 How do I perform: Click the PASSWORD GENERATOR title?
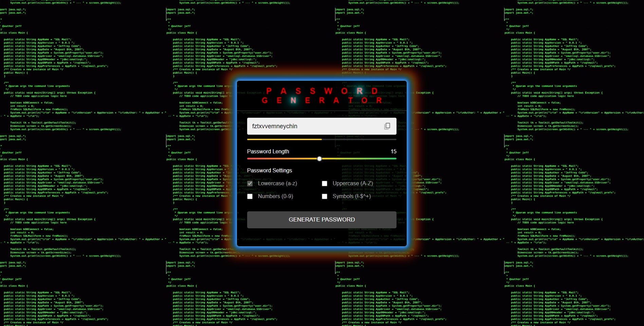tap(321, 96)
